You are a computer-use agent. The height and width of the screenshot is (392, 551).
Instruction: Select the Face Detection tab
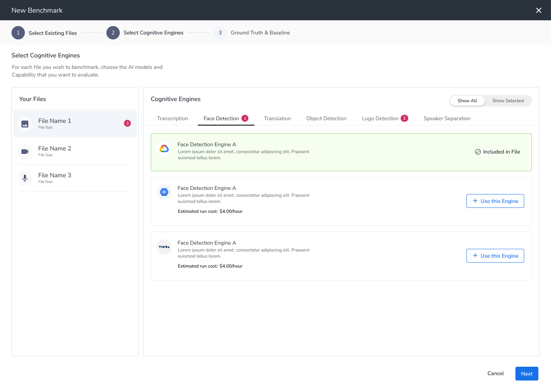coord(226,119)
